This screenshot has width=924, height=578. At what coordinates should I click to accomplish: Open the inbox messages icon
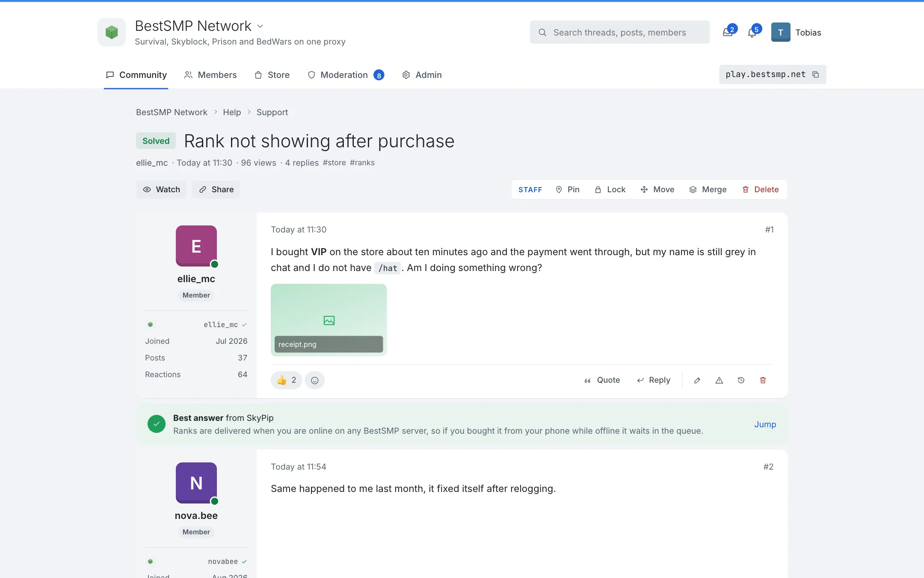coord(728,32)
